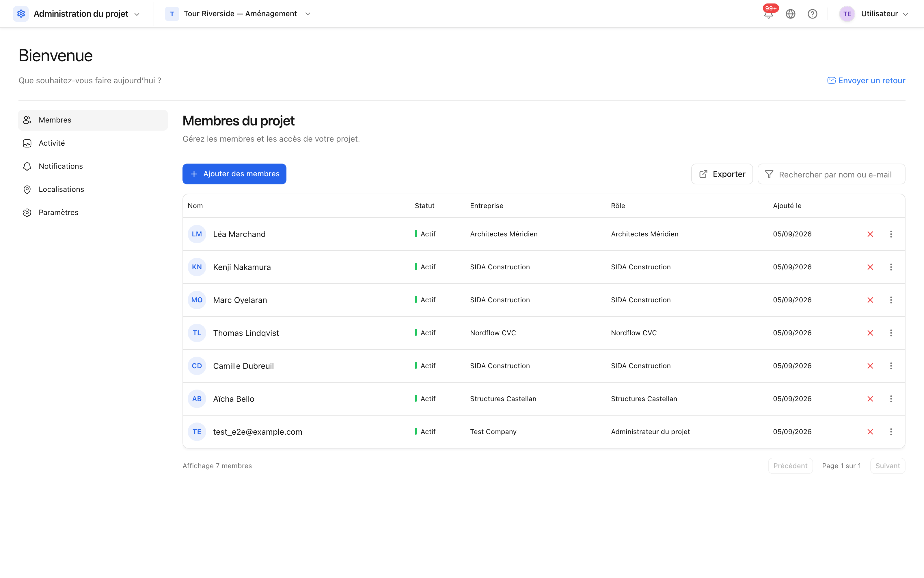
Task: Click the Ajouté le column header
Action: click(787, 206)
